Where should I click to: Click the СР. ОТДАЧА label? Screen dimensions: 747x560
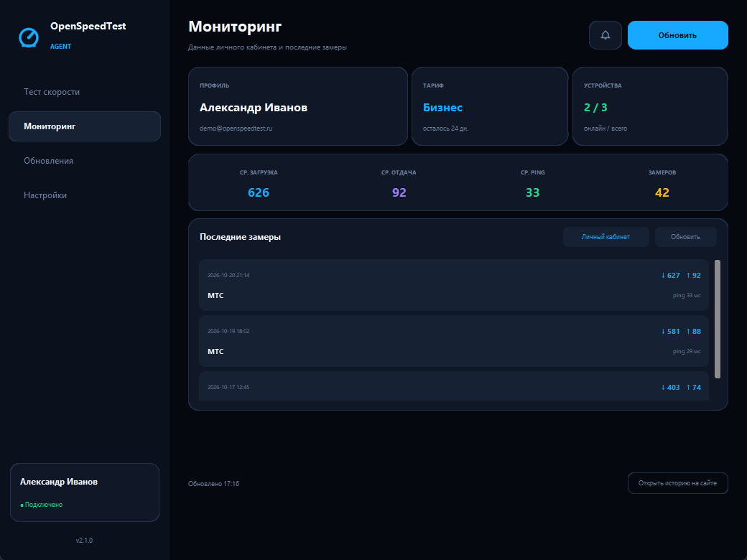(399, 172)
